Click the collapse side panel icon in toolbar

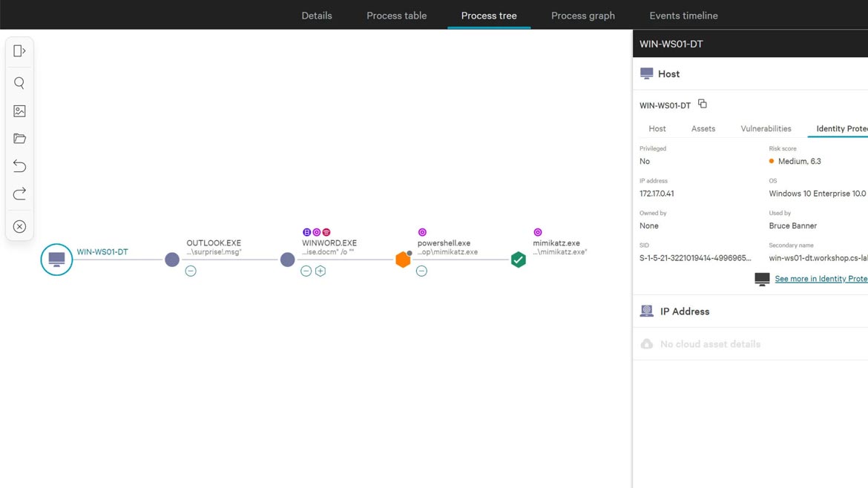click(19, 51)
